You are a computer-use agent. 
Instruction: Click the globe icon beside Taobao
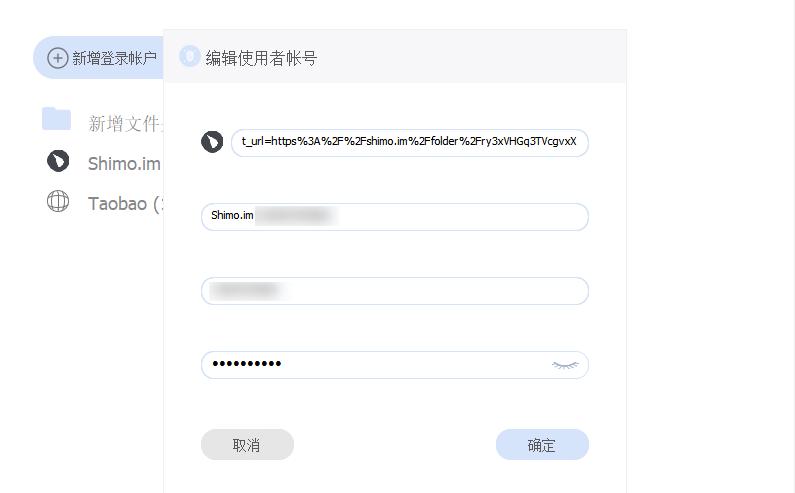pos(58,202)
